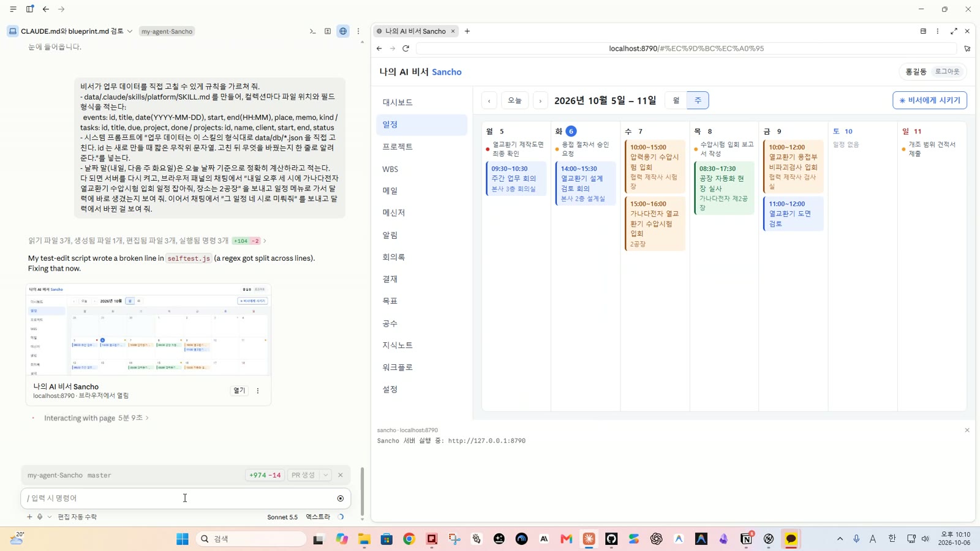Switch the calendar to month view (월)

pos(676,100)
